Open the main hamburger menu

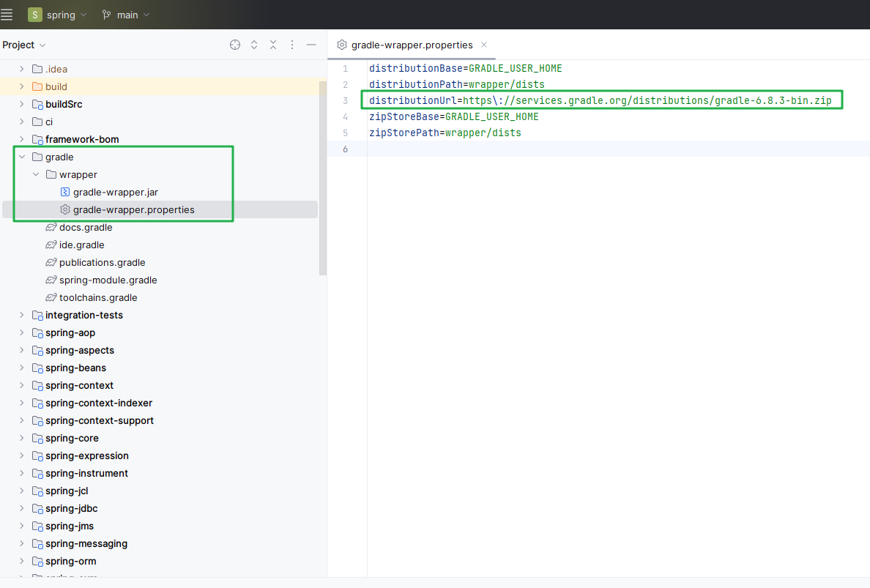pyautogui.click(x=7, y=15)
